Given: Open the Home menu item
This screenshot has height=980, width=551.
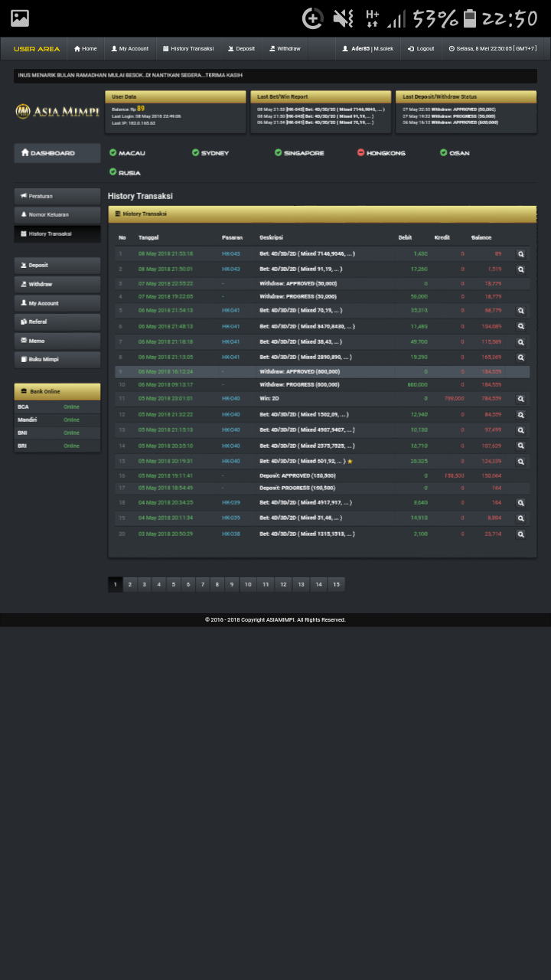Looking at the screenshot, I should [x=86, y=49].
